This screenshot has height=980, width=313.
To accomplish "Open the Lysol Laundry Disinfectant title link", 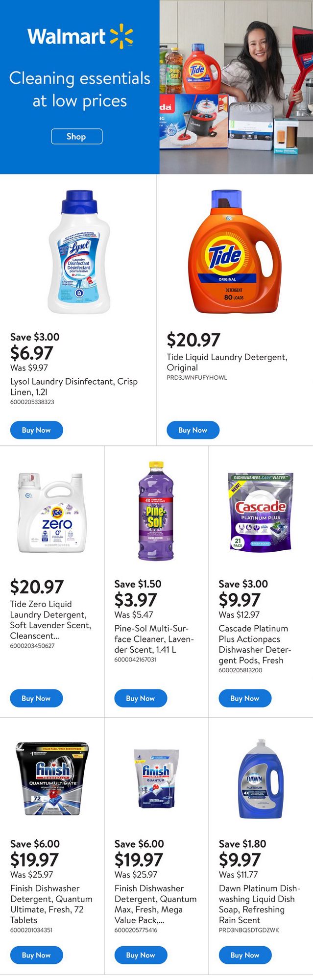I will tap(73, 387).
